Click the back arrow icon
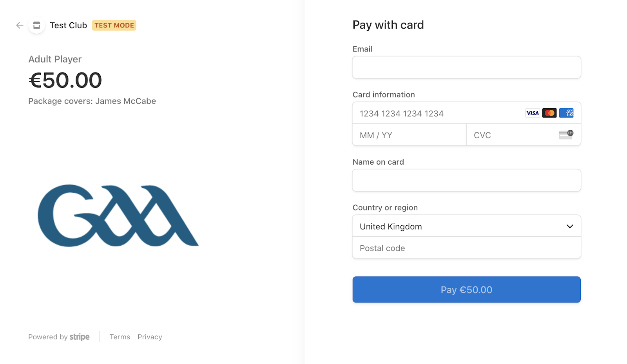The image size is (627, 364). point(20,25)
